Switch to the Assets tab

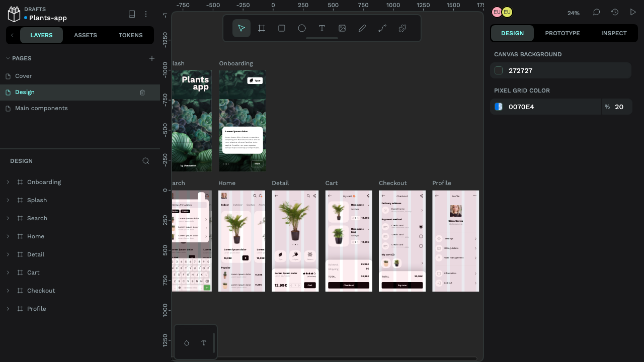pos(86,35)
